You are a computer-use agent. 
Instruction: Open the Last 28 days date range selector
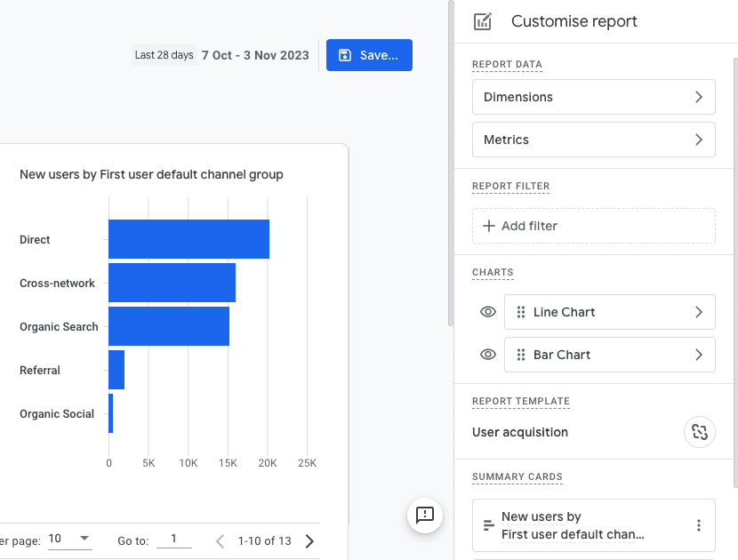(x=164, y=54)
